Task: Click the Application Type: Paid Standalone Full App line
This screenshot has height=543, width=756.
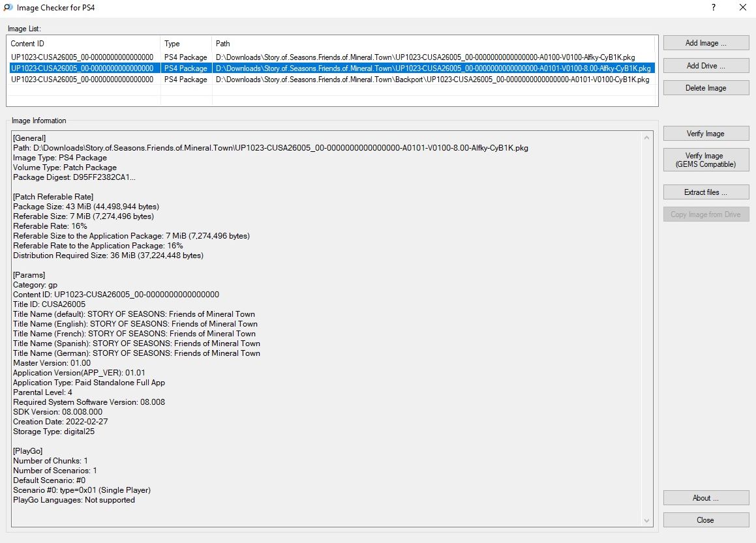Action: [x=89, y=383]
